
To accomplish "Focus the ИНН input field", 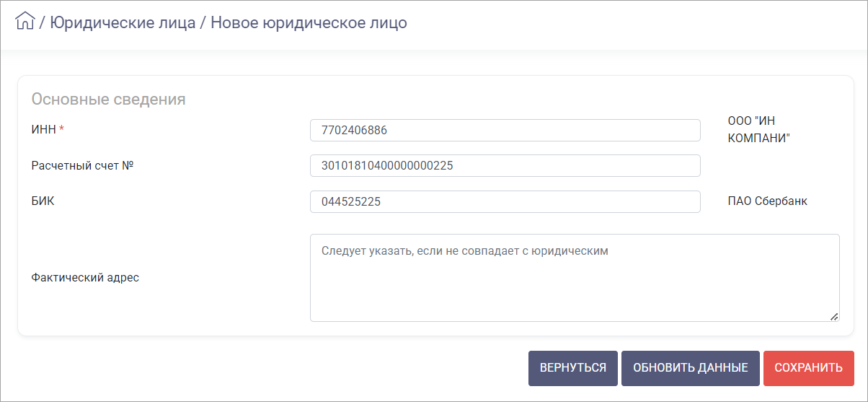I will (x=505, y=130).
